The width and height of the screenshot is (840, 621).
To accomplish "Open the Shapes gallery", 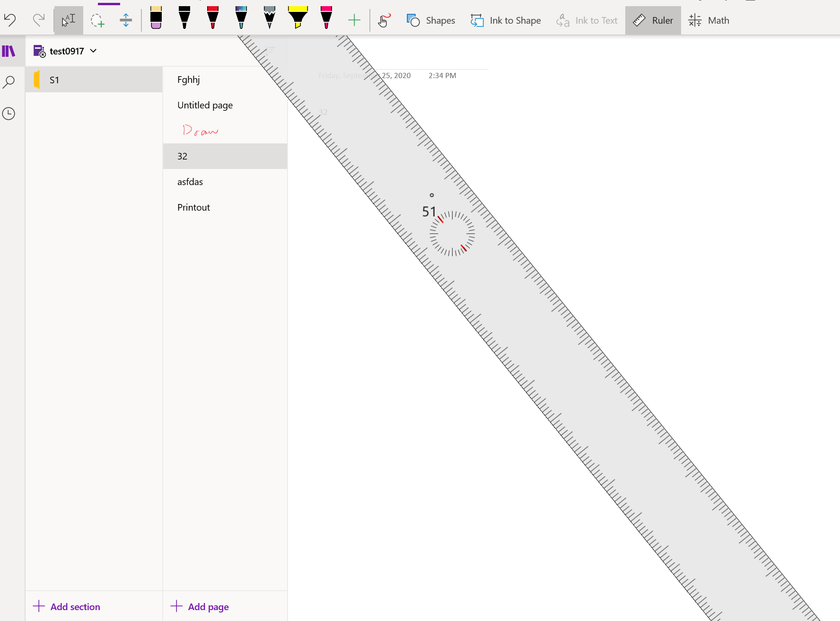I will pyautogui.click(x=431, y=20).
